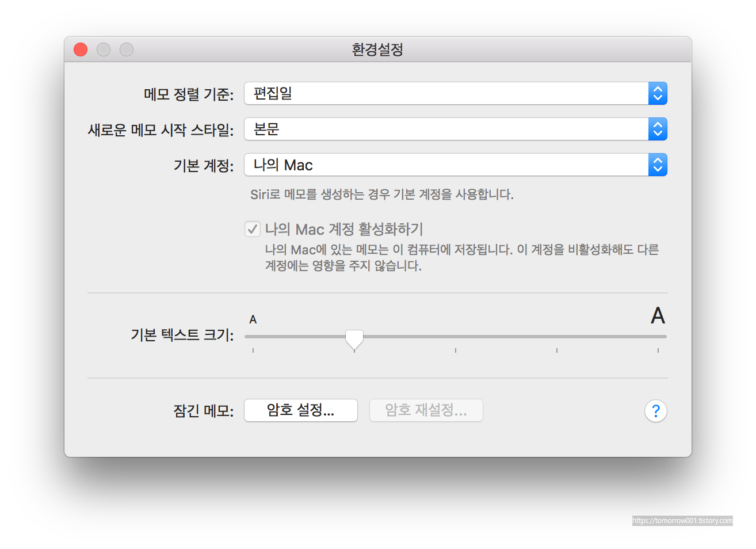
Task: Click the small A at the slider's minimum end
Action: [x=253, y=319]
